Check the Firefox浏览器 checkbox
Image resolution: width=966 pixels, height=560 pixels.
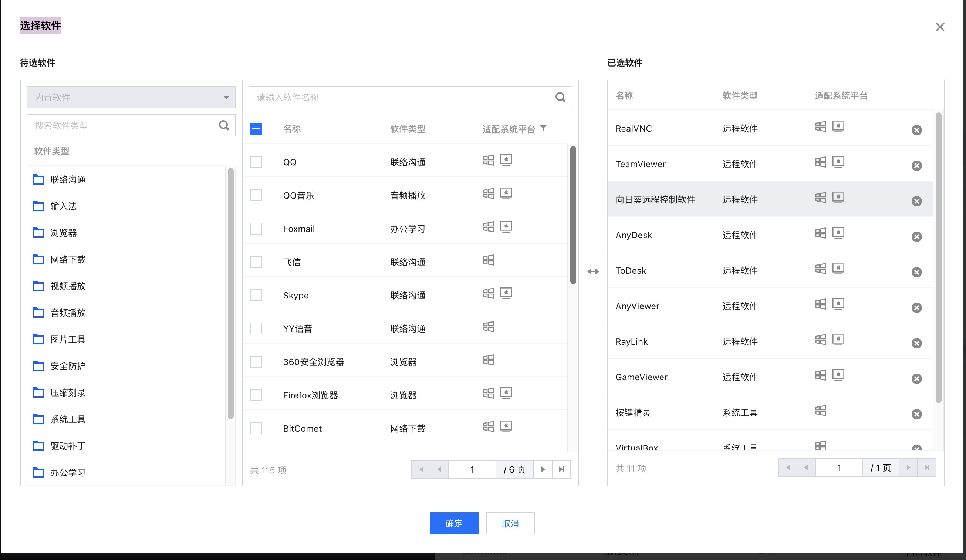[x=256, y=395]
